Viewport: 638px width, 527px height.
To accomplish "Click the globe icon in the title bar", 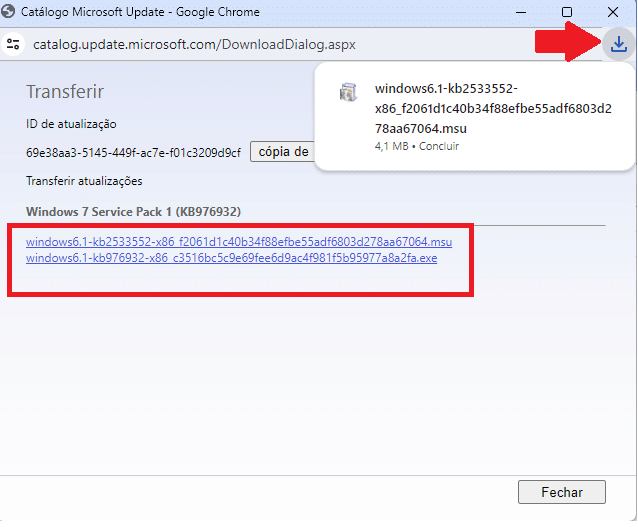I will point(11,12).
